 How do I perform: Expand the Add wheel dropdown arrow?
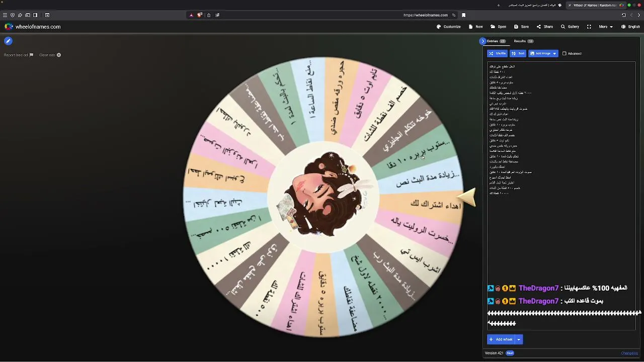[x=519, y=339]
